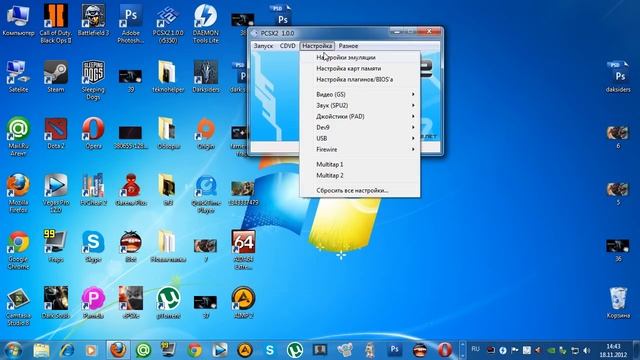Select the DAEMON Tools Lite icon
This screenshot has width=640, height=360.
[x=206, y=24]
